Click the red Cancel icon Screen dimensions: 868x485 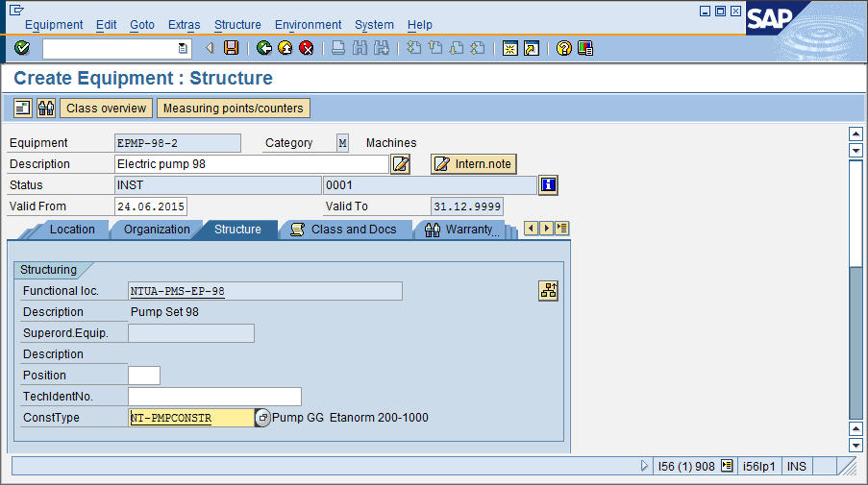pos(306,48)
